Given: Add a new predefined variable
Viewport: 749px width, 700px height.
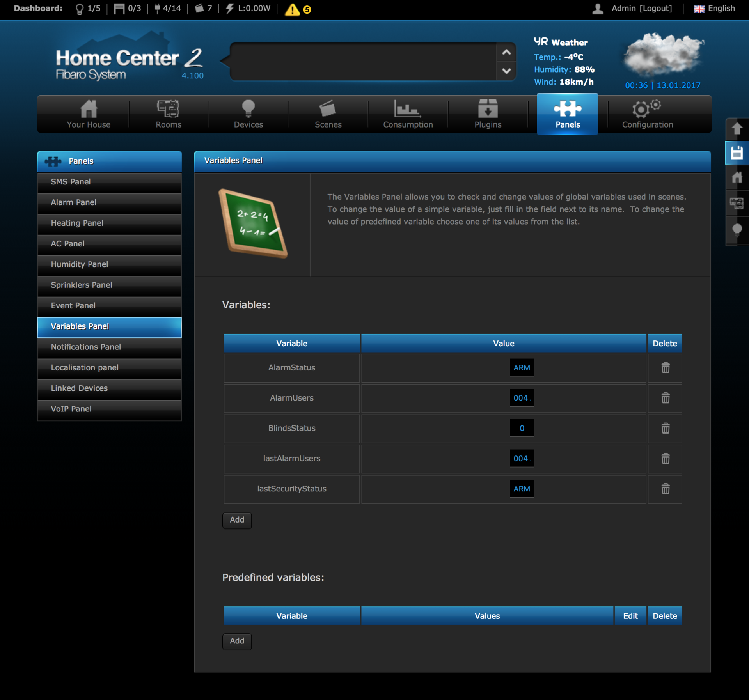Looking at the screenshot, I should point(237,641).
